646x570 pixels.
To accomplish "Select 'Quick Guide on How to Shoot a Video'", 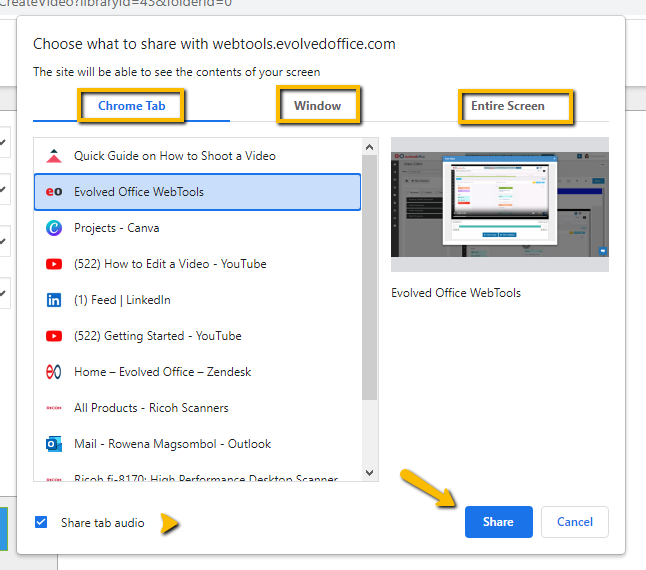I will (x=197, y=156).
